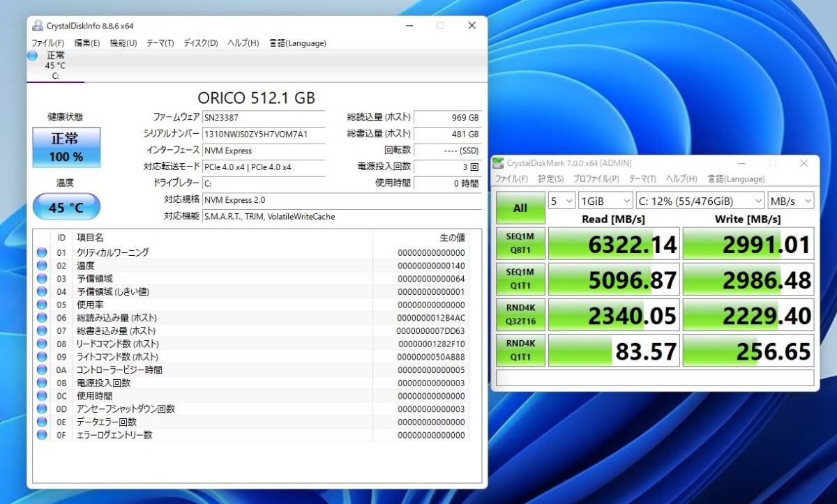
Task: Open テーマ(T) menu in CrystalDiskMark
Action: pyautogui.click(x=642, y=179)
